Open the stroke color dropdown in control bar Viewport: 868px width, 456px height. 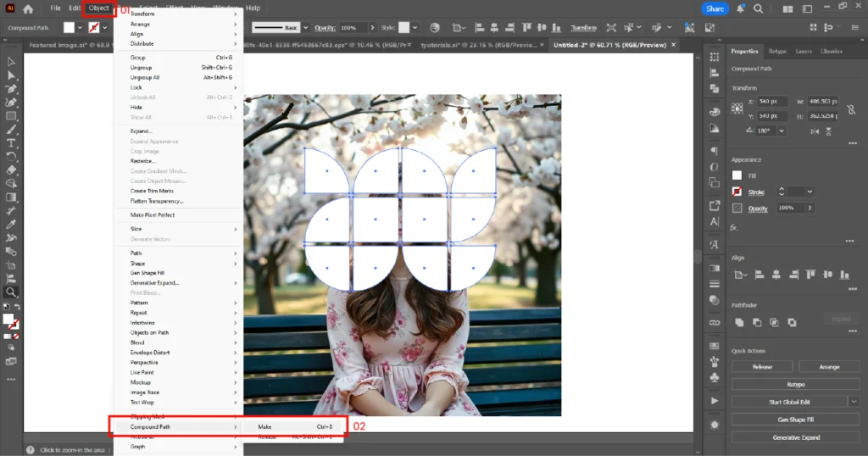[x=104, y=28]
